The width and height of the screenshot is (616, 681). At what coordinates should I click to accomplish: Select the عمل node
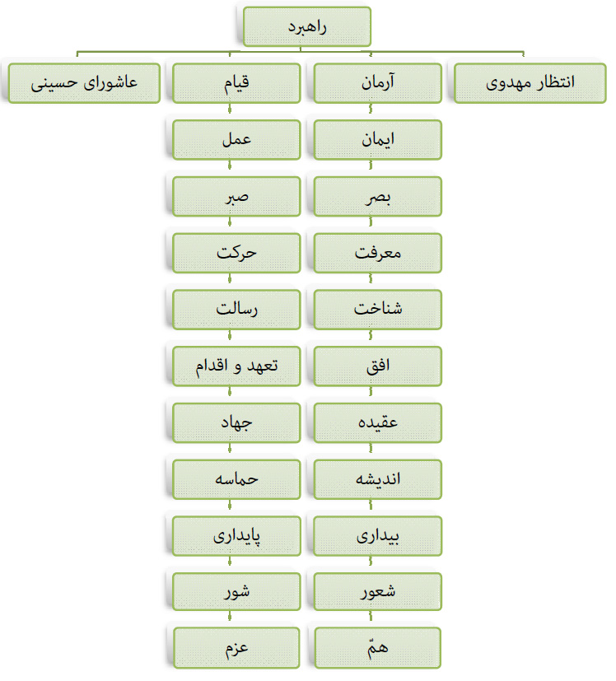pos(237,139)
